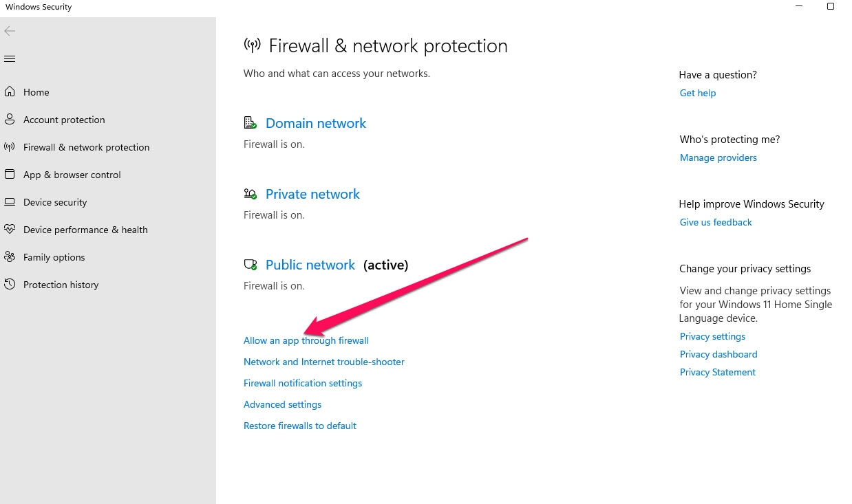Image resolution: width=852 pixels, height=504 pixels.
Task: Toggle the hamburger navigation menu icon
Action: click(10, 58)
